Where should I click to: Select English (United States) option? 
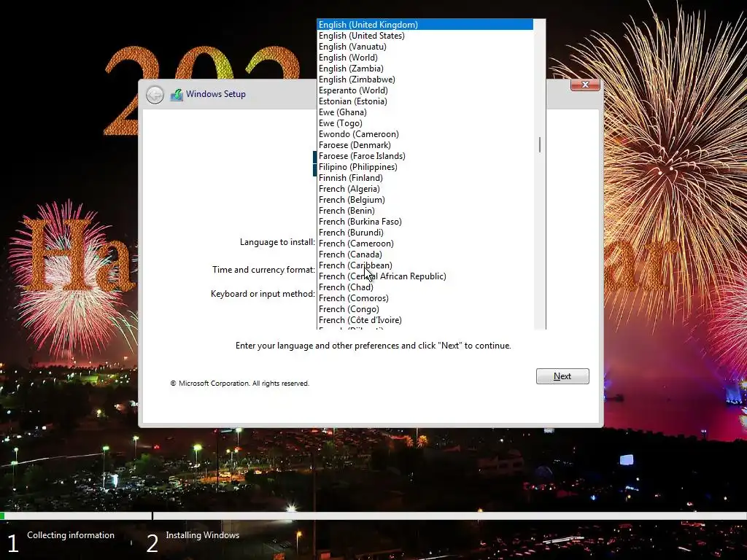[425, 35]
